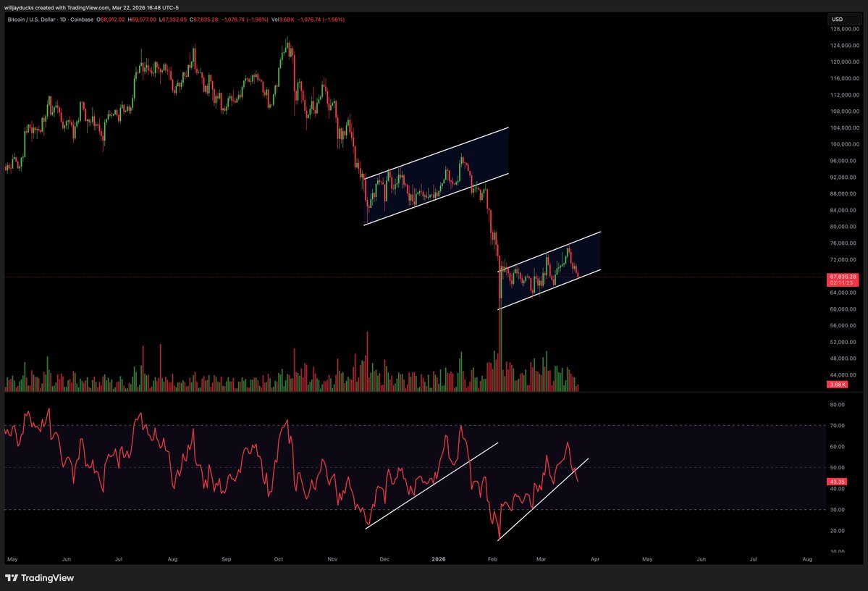Click the 2026 year label on time axis
868x591 pixels.
439,559
